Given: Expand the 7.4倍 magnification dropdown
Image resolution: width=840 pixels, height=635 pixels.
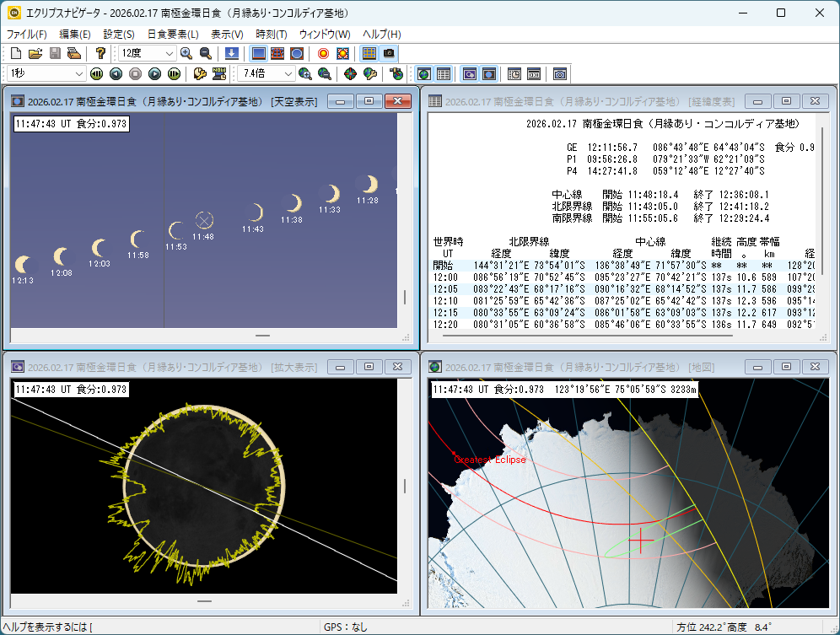Looking at the screenshot, I should [x=288, y=74].
